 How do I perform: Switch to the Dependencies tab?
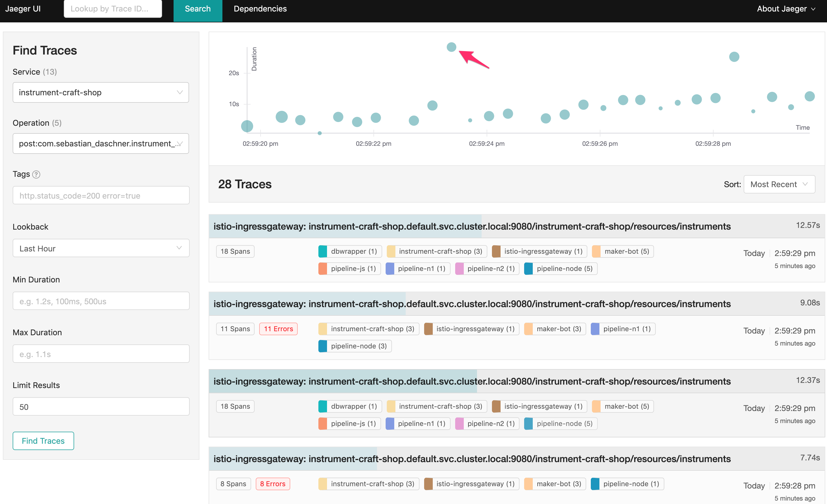260,9
